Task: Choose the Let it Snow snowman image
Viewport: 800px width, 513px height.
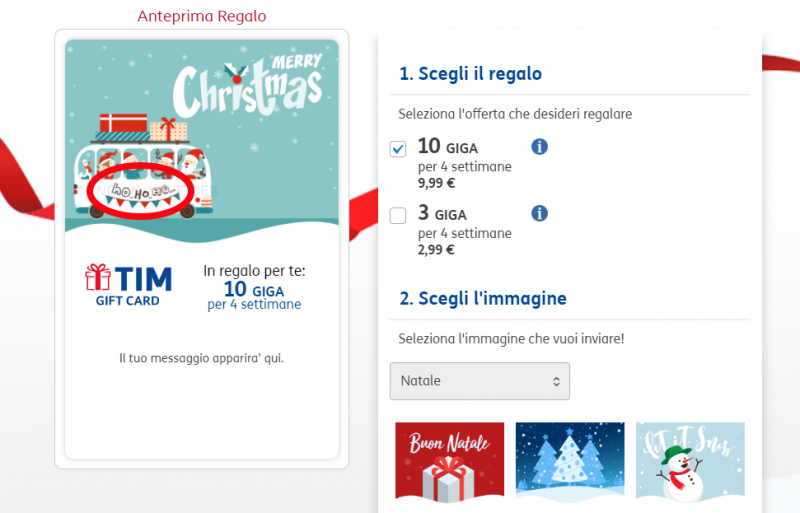Action: click(x=690, y=461)
